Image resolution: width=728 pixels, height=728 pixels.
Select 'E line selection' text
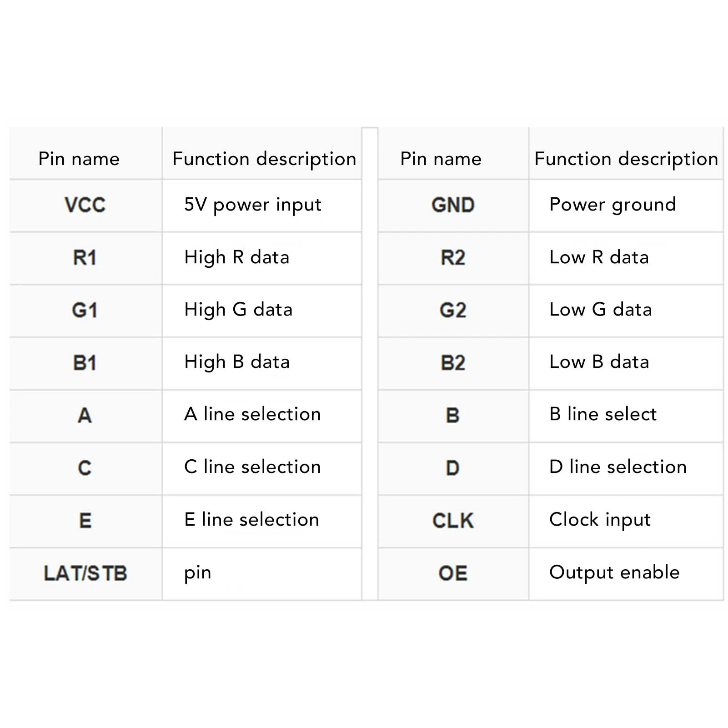point(252,520)
